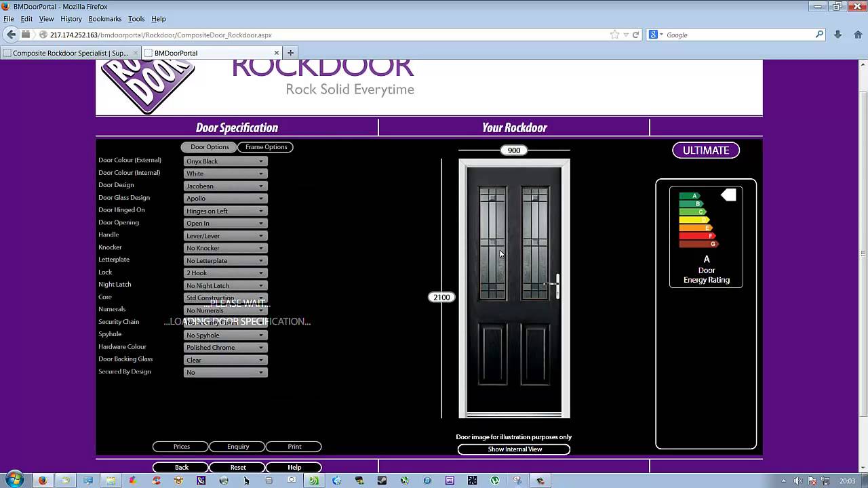Open the Spyhole dropdown
The height and width of the screenshot is (488, 868).
coord(225,335)
